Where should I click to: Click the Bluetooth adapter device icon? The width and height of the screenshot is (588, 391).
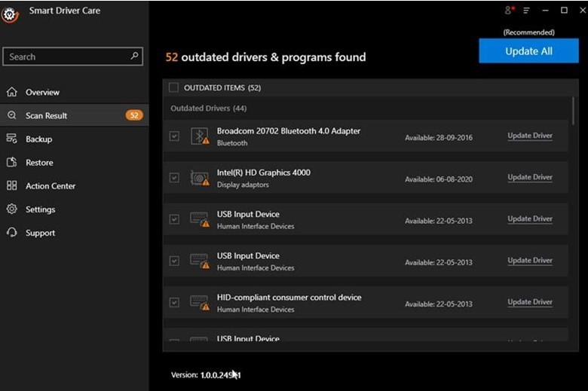tap(200, 136)
